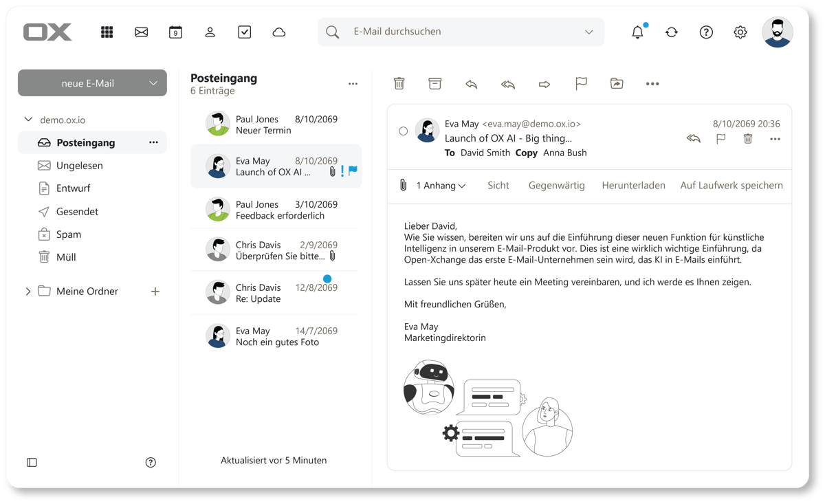825x504 pixels.
Task: Open Posteingang folder context menu dots
Action: click(x=153, y=142)
